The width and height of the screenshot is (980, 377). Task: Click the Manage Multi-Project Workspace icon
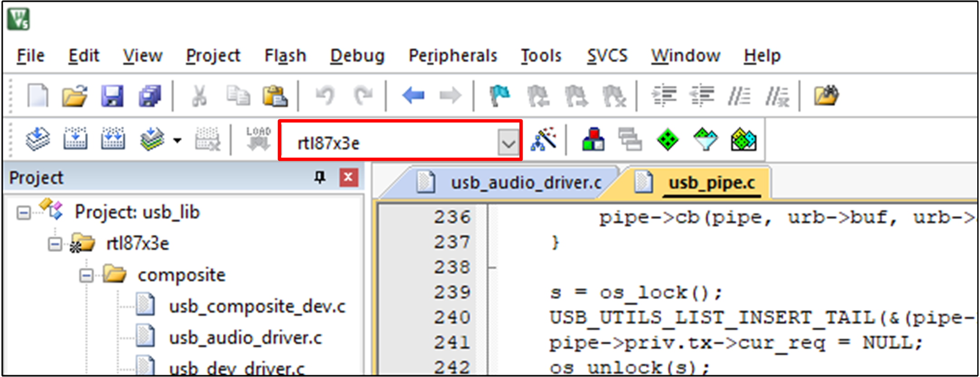click(x=631, y=139)
